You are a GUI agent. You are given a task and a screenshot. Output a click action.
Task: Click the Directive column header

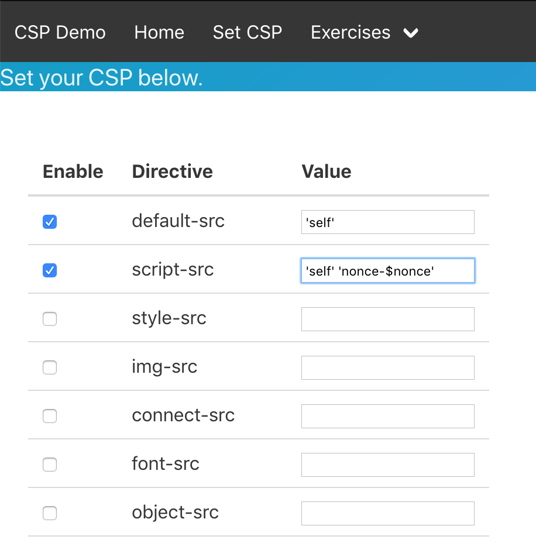click(172, 171)
